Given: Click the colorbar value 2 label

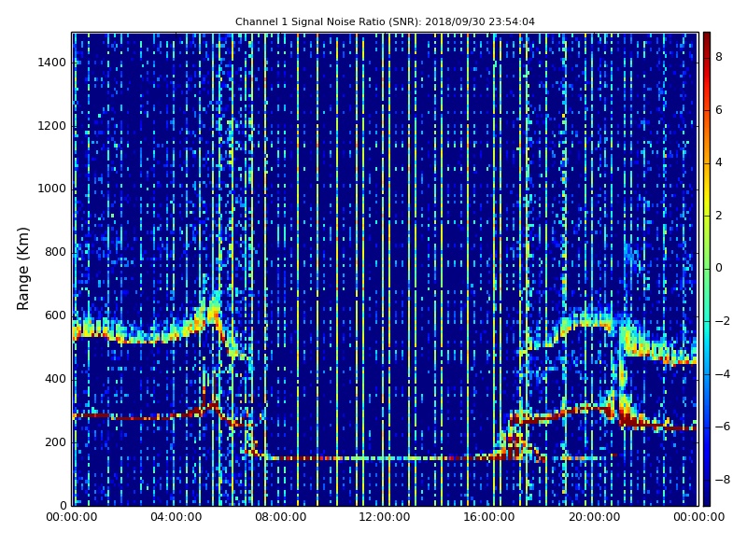Looking at the screenshot, I should click(719, 216).
